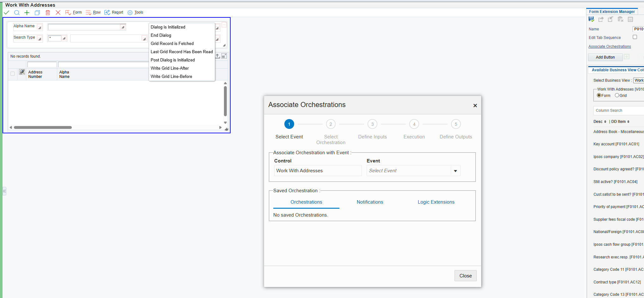The image size is (644, 298).
Task: Click the notes icon in Form Extension Manager
Action: click(630, 19)
